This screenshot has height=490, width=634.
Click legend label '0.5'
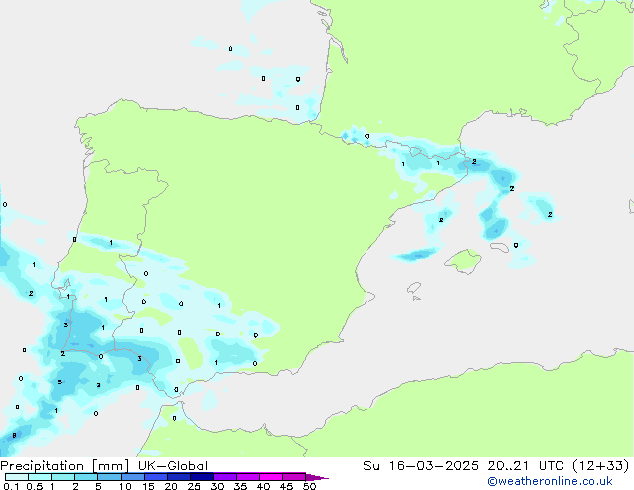pos(35,486)
